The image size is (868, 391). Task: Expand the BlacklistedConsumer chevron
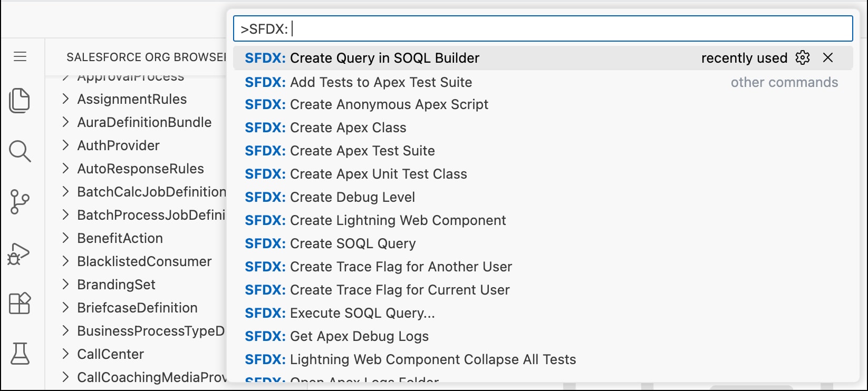coord(65,261)
